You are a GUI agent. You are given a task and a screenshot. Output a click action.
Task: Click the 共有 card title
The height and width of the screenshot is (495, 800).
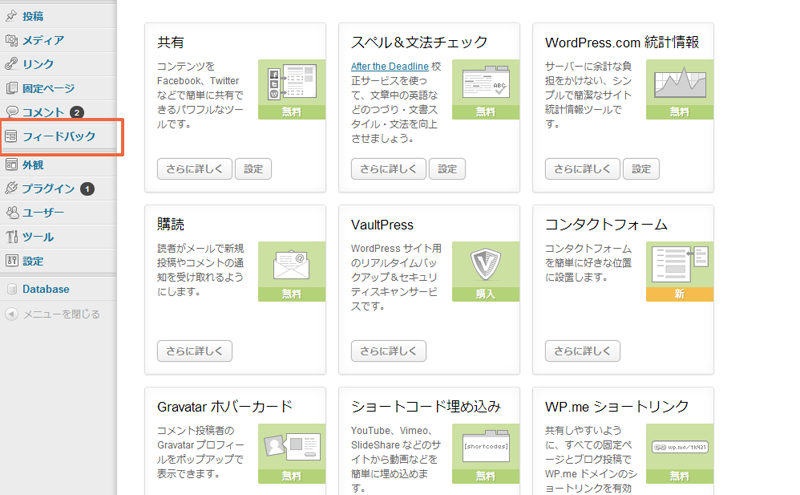tap(170, 42)
